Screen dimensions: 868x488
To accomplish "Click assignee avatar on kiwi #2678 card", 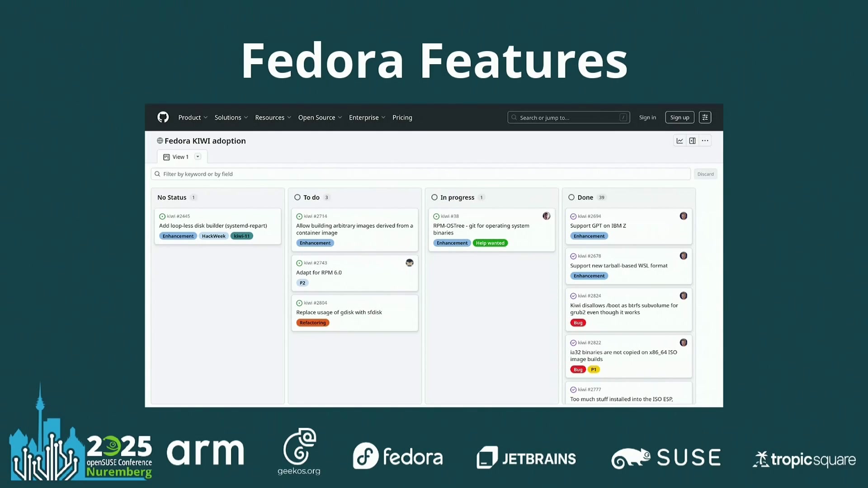I will pyautogui.click(x=684, y=256).
